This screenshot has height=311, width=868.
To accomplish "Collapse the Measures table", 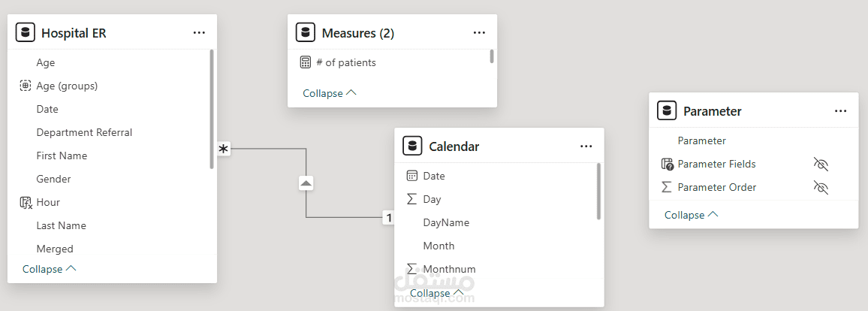I will (x=330, y=93).
